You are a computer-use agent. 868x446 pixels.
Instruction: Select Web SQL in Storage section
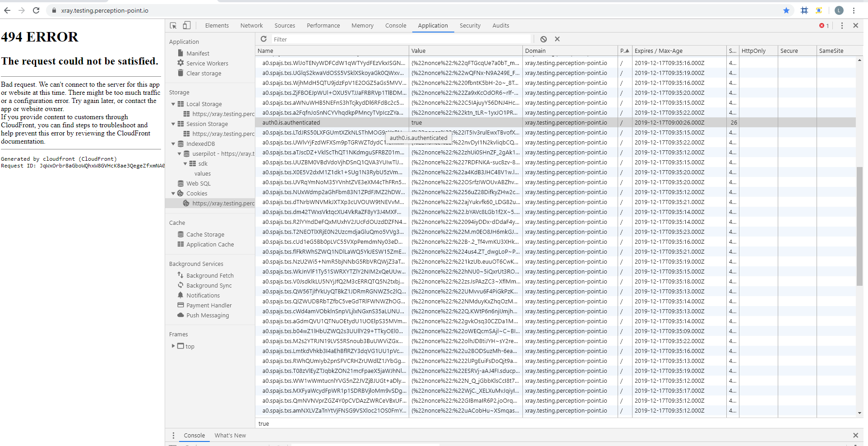pos(199,183)
